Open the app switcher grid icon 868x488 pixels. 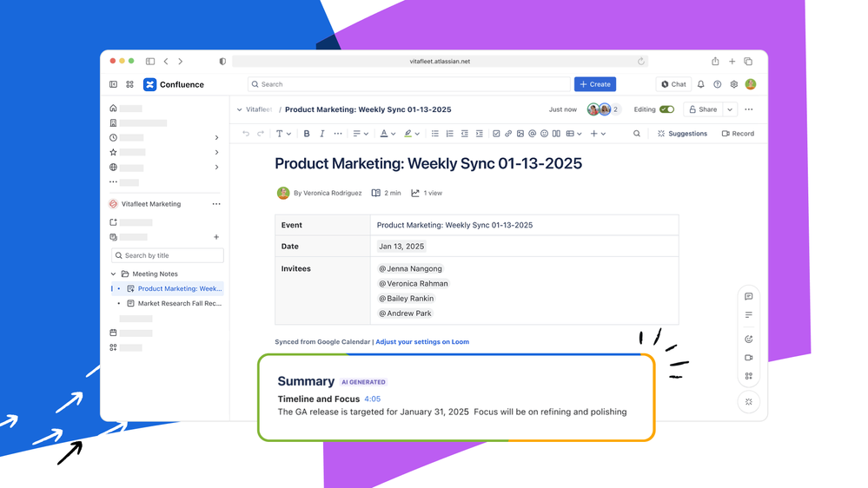(x=129, y=84)
